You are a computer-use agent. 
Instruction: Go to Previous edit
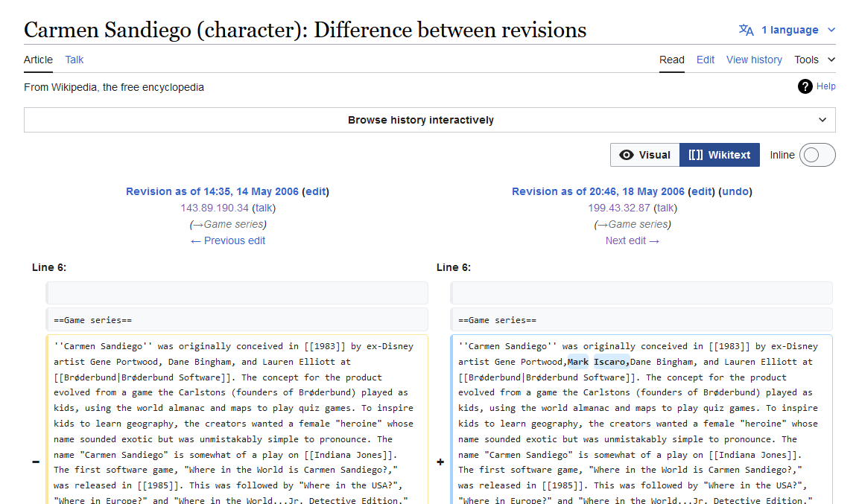point(228,240)
